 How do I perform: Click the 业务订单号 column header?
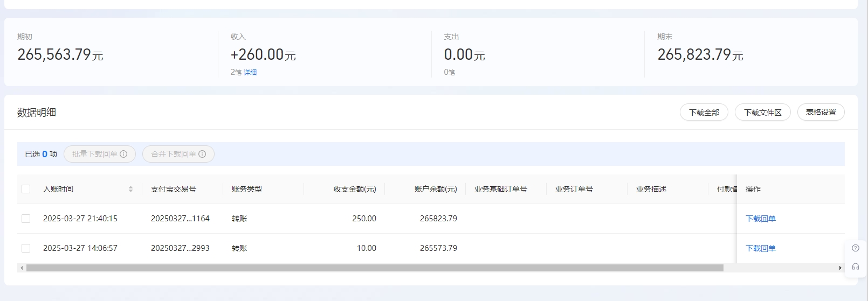[x=574, y=189]
